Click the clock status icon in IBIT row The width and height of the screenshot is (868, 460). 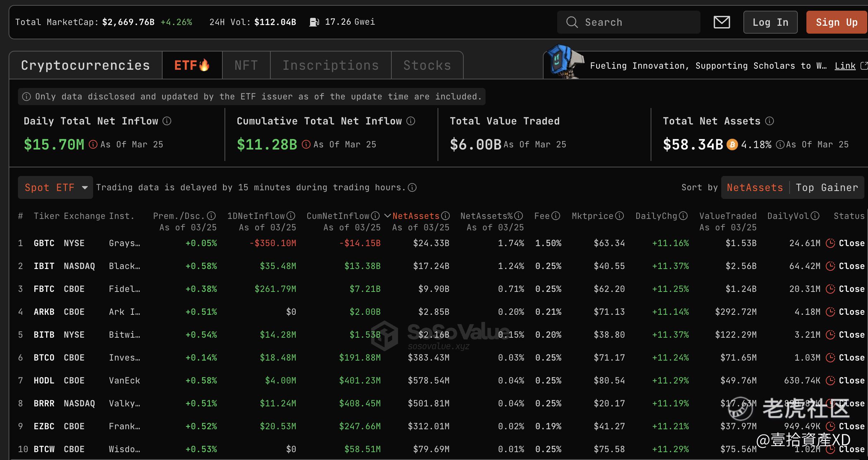830,266
